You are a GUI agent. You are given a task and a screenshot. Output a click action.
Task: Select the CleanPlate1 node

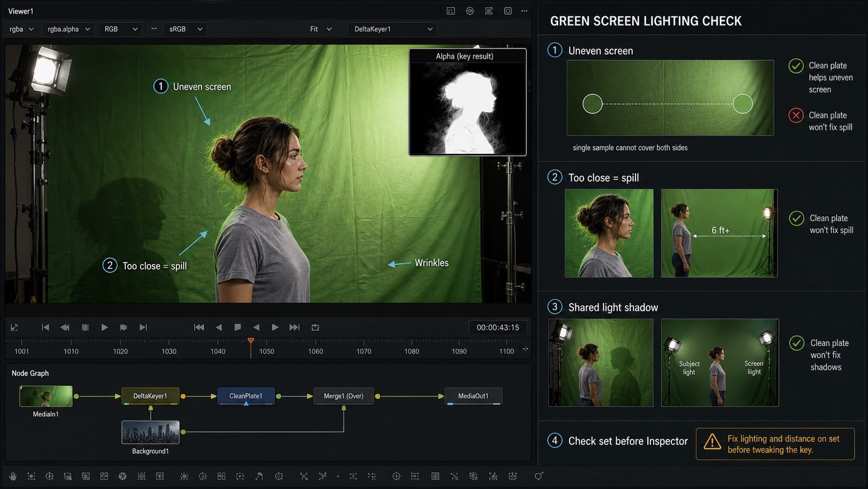246,396
